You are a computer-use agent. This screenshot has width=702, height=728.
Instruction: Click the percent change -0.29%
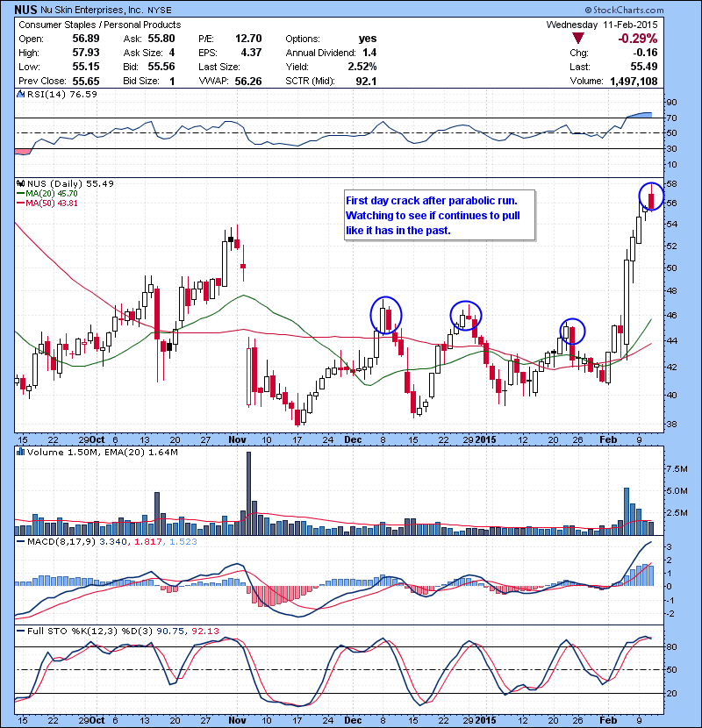coord(637,38)
